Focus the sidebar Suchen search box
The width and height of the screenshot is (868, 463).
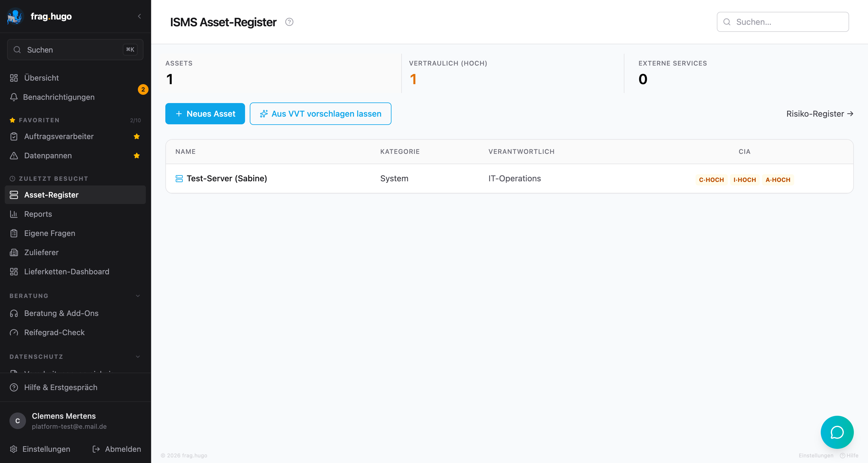[75, 50]
